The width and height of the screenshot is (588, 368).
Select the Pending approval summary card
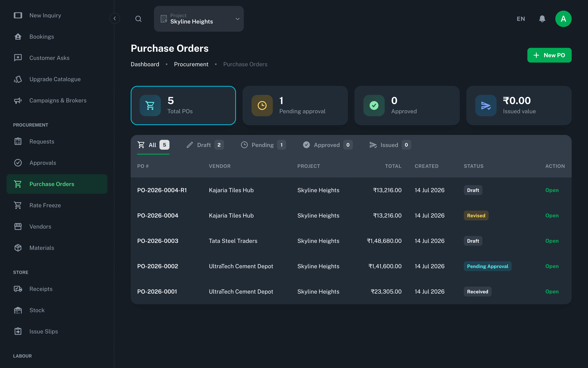[295, 105]
